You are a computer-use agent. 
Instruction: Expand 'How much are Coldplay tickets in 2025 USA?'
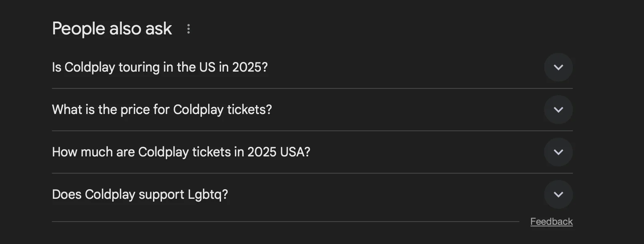click(x=181, y=152)
